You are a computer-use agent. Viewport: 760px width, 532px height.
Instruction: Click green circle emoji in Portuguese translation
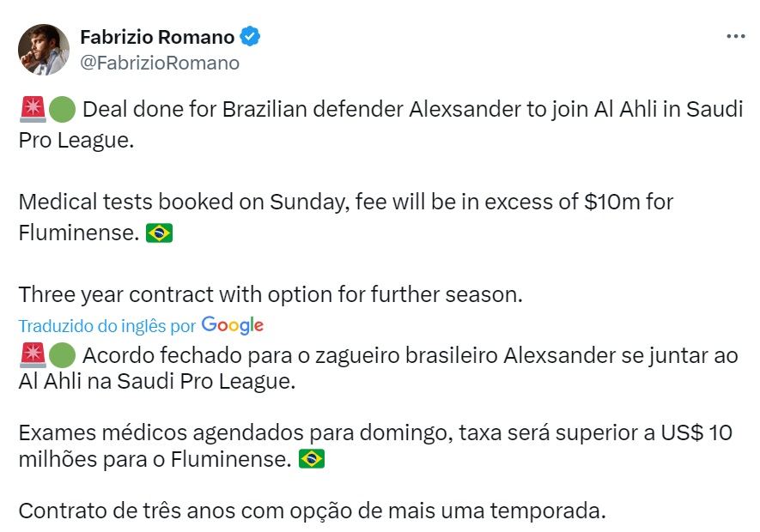click(x=63, y=355)
